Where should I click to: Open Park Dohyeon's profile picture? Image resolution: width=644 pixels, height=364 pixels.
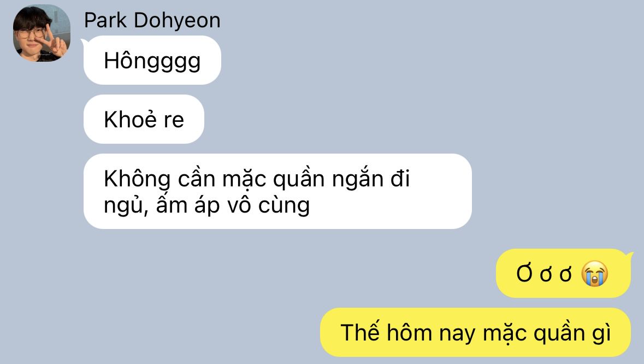click(42, 33)
